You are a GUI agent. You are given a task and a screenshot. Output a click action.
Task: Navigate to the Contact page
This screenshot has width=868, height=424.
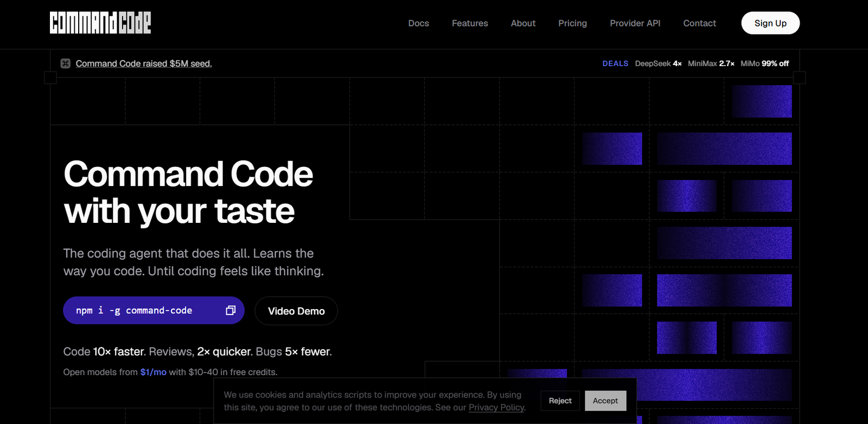tap(699, 23)
